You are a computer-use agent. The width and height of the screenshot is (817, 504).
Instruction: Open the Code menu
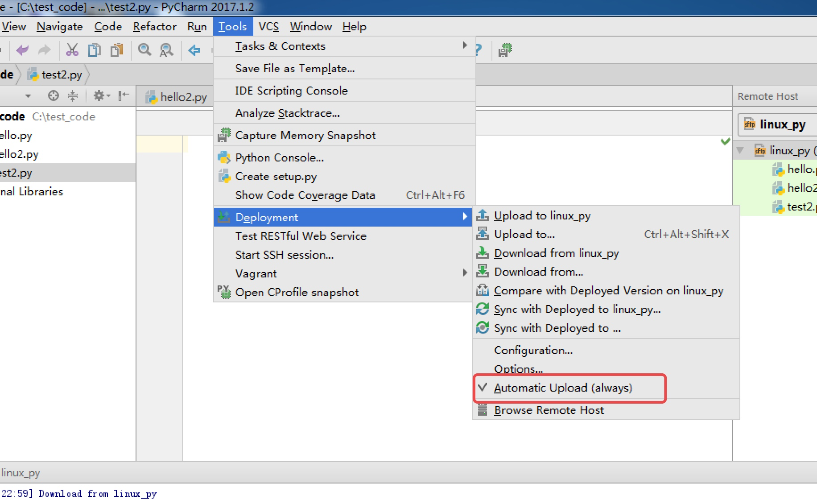point(108,27)
